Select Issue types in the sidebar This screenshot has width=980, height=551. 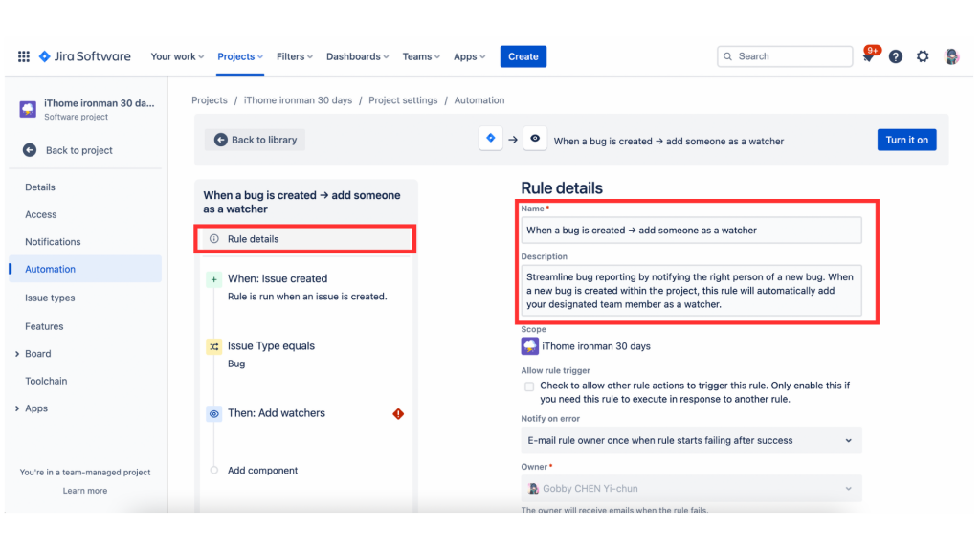point(50,298)
